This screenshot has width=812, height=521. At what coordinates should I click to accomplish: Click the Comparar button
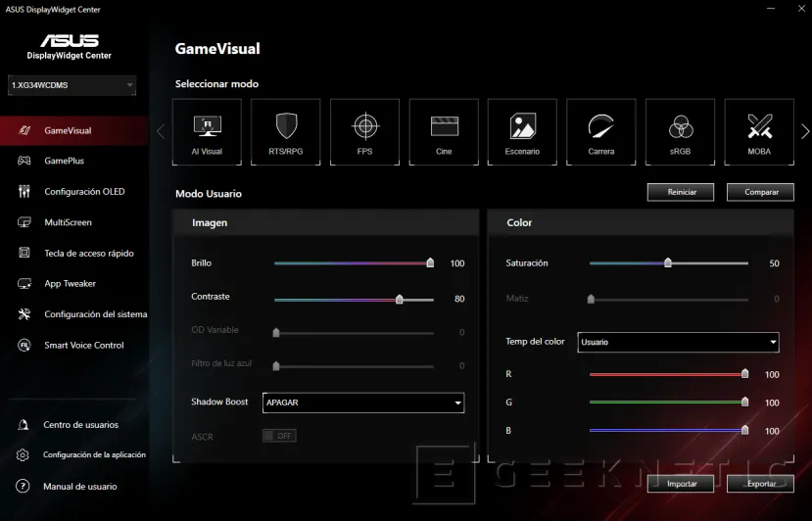[x=760, y=192]
